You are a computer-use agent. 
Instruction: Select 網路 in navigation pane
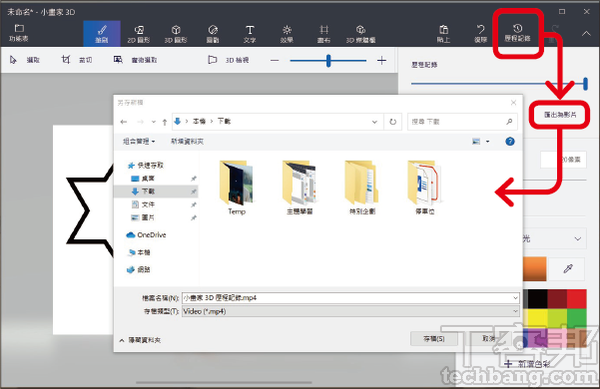139,270
